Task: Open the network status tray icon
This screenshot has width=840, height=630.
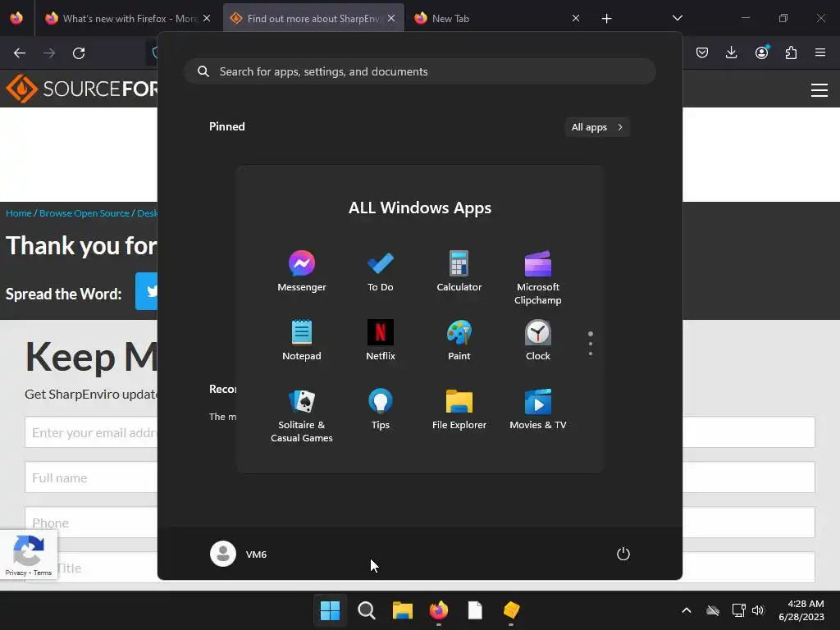Action: click(739, 609)
